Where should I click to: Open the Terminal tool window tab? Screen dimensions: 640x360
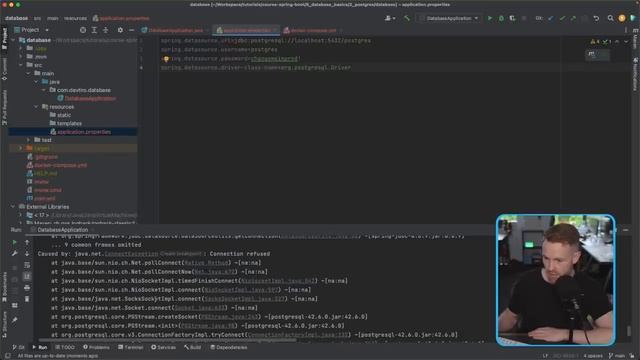tap(130, 347)
